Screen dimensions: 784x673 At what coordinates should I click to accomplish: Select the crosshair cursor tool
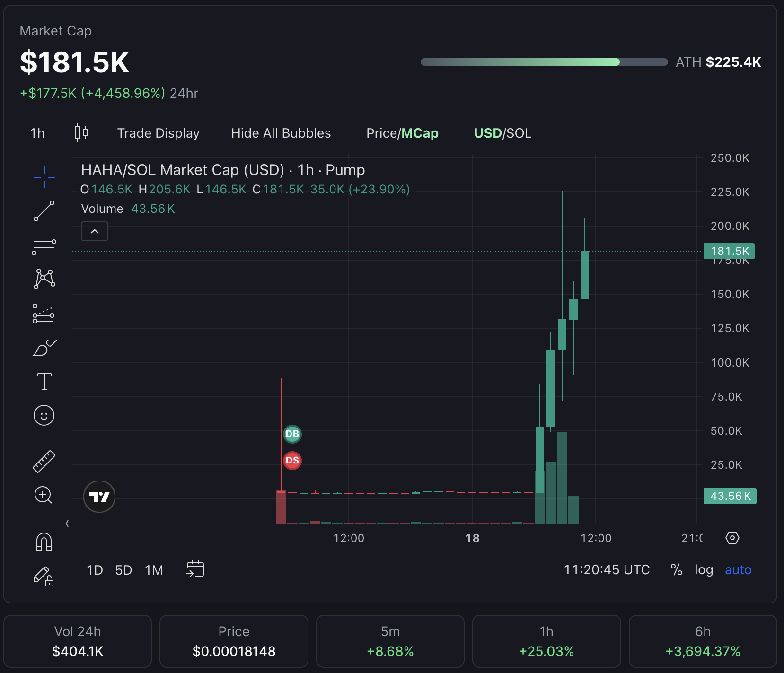coord(44,177)
